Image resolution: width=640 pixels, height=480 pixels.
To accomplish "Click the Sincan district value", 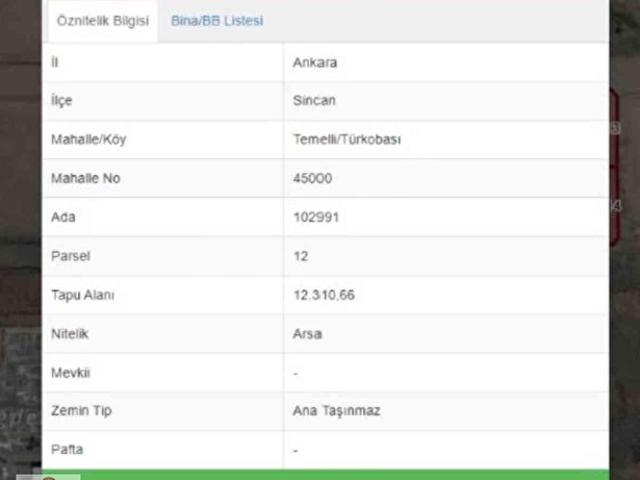I will 313,101.
